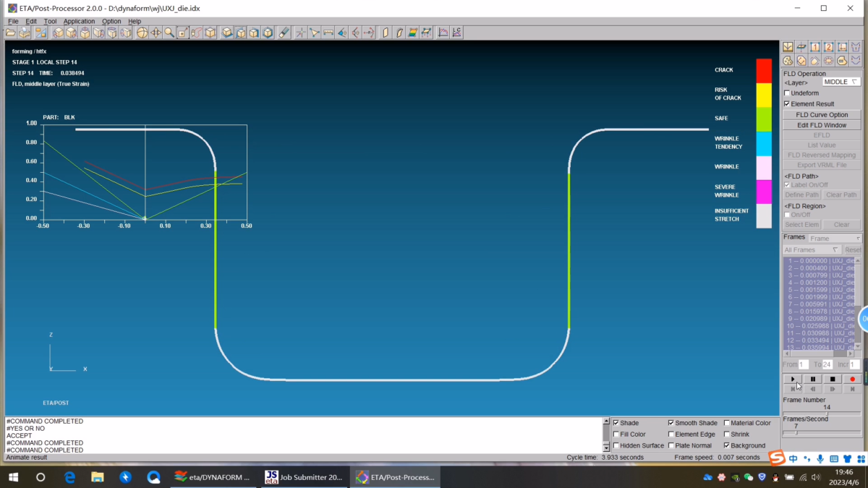
Task: Select frame 10 -- 0.025988 in list
Action: (x=820, y=326)
